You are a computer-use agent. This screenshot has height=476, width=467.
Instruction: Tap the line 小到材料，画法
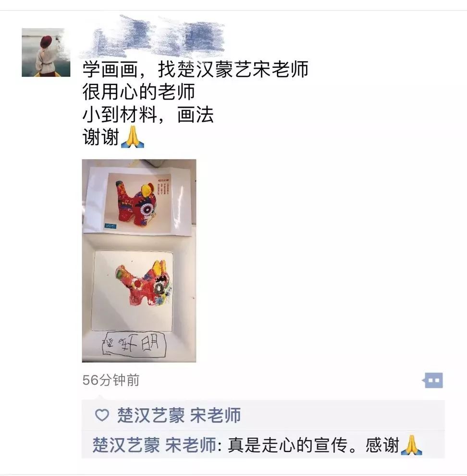[148, 115]
